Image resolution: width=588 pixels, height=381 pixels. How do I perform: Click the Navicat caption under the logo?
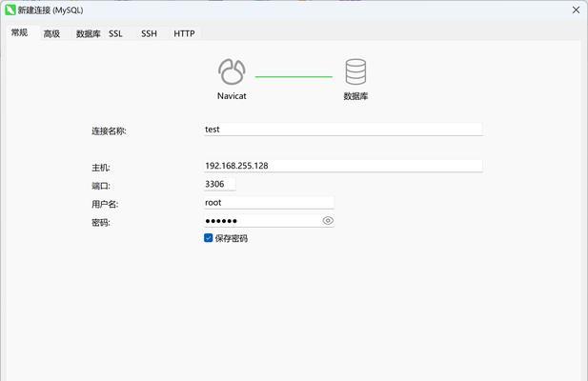(x=232, y=96)
